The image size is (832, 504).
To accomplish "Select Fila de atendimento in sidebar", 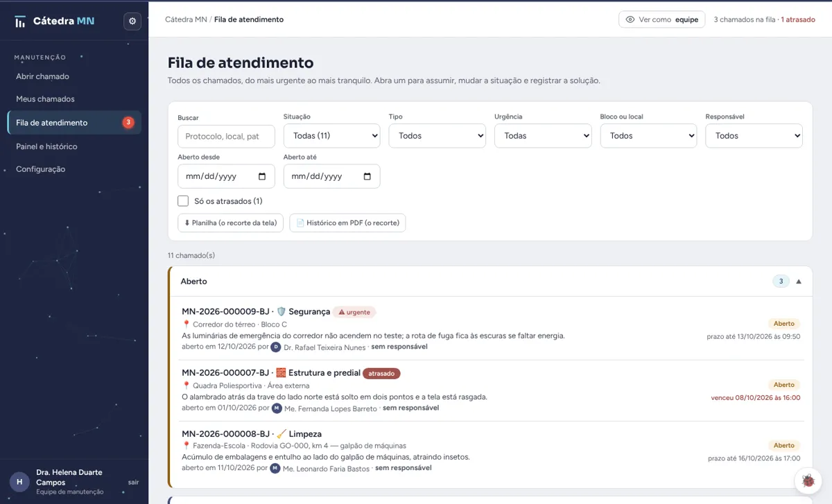I will point(74,123).
